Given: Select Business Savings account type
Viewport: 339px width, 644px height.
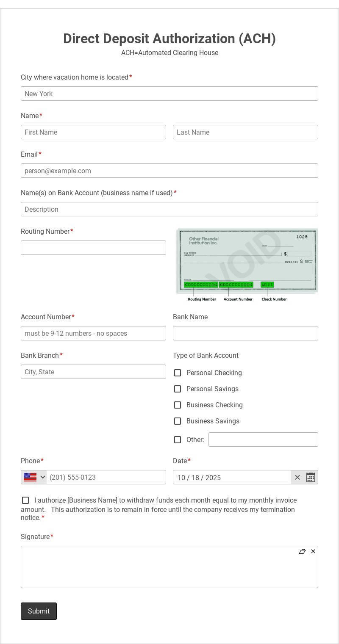Looking at the screenshot, I should coord(178,421).
